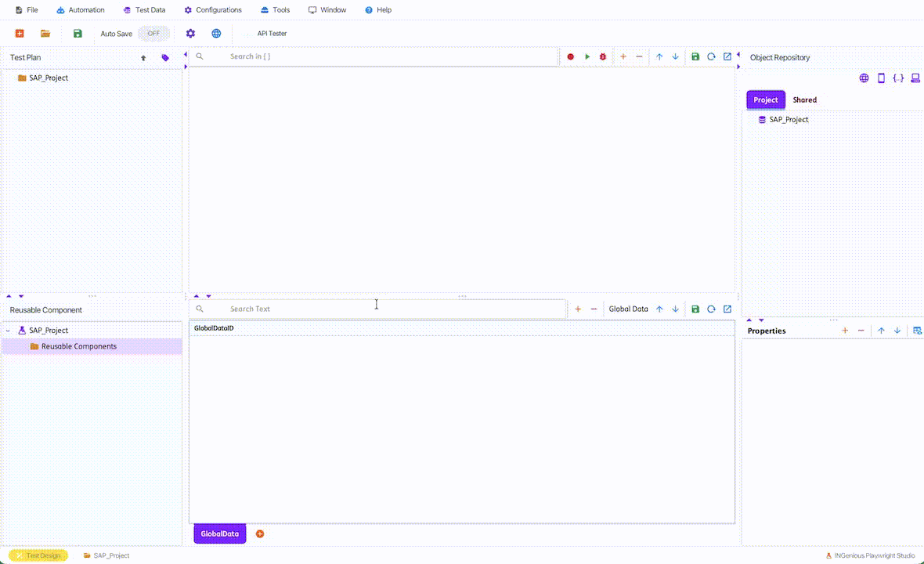
Task: Move test data row up
Action: (x=659, y=309)
